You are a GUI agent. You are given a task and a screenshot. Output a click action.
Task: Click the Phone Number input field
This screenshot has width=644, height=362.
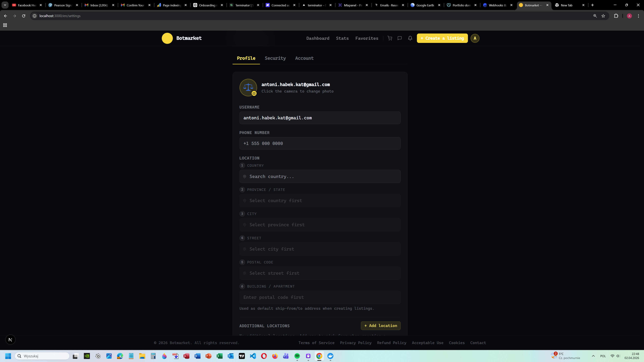[320, 143]
